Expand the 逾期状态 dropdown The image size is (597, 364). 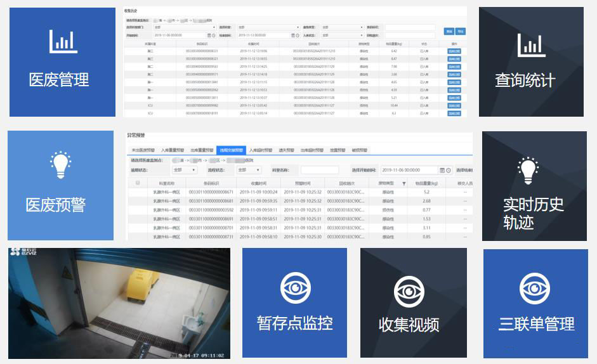pyautogui.click(x=185, y=170)
